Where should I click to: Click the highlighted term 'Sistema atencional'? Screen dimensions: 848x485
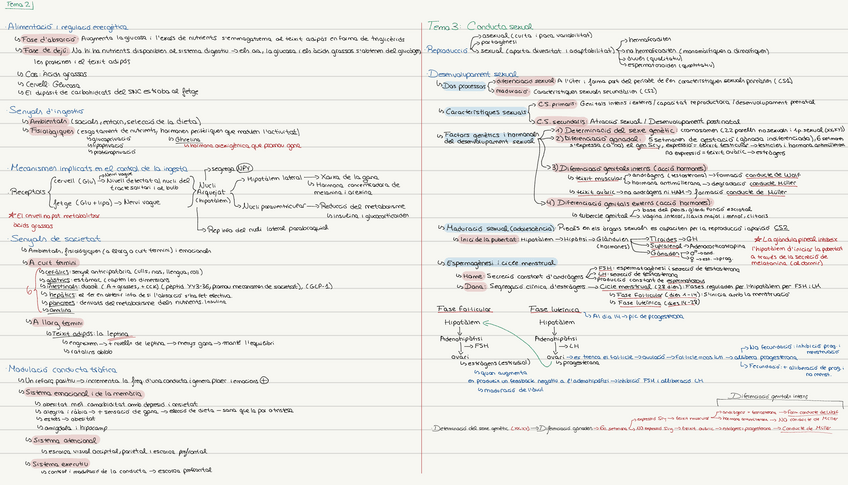point(65,440)
